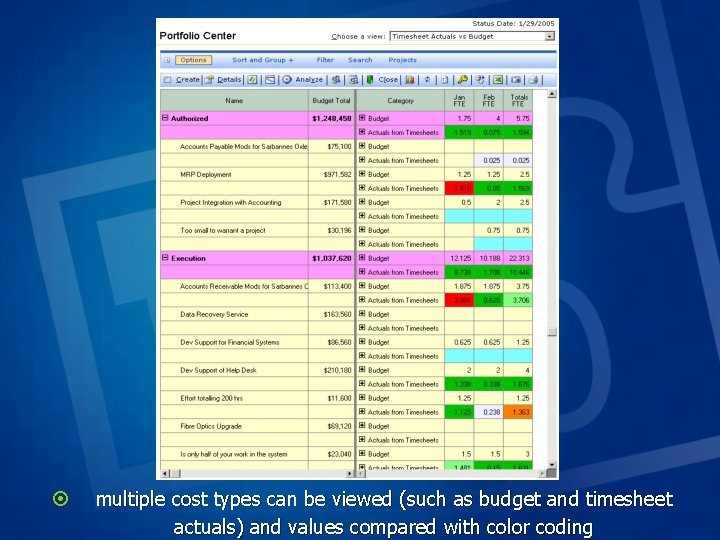Open the Filter menu

325,60
